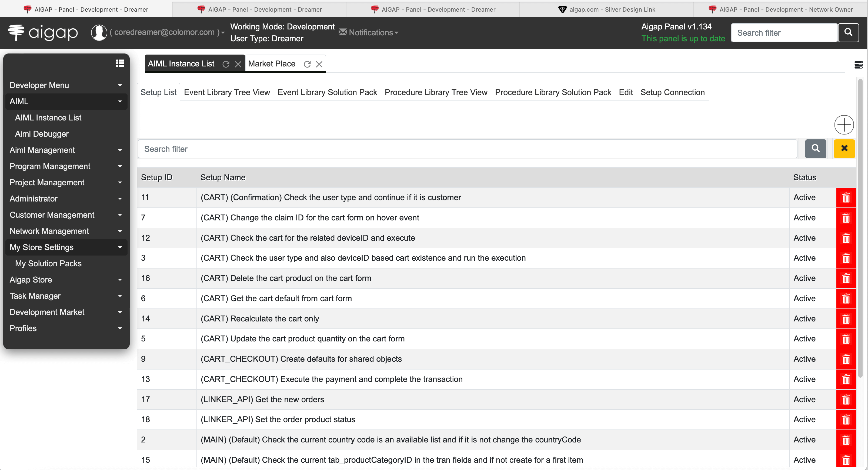Open AIML Instance List sidebar link

48,117
